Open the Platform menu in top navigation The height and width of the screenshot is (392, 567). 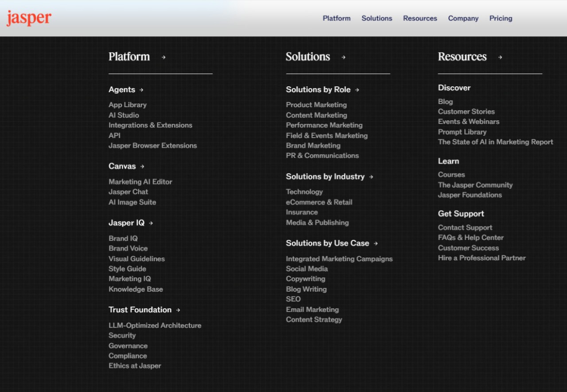(x=336, y=18)
